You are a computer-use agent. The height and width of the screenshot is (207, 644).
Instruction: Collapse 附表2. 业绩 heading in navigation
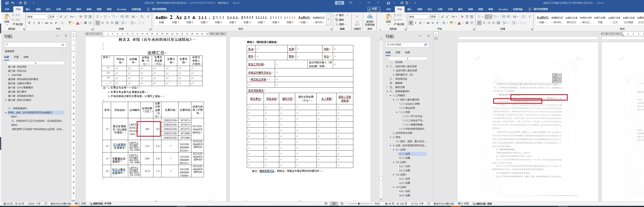coord(6,113)
